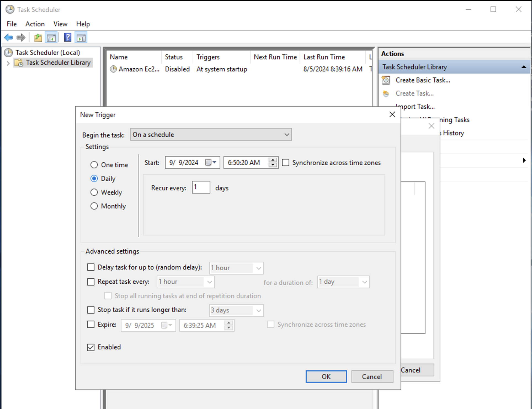The image size is (532, 409).
Task: Expand the Task Scheduler Library tree node
Action: tap(8, 63)
